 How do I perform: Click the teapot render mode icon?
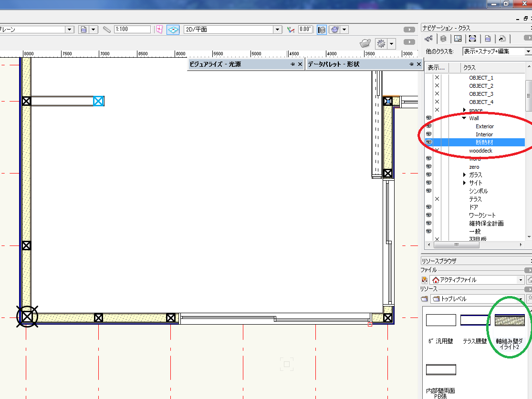click(x=335, y=30)
